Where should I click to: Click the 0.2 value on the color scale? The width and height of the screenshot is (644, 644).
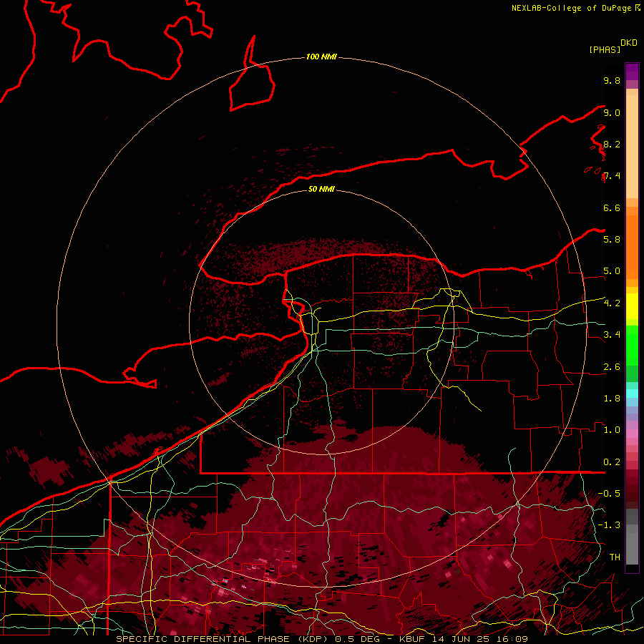(x=612, y=462)
